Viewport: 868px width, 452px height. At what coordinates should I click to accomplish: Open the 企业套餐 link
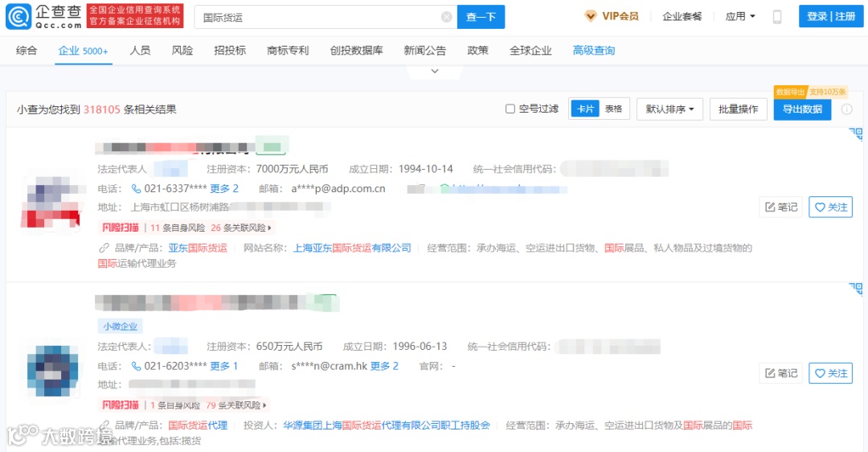point(682,17)
